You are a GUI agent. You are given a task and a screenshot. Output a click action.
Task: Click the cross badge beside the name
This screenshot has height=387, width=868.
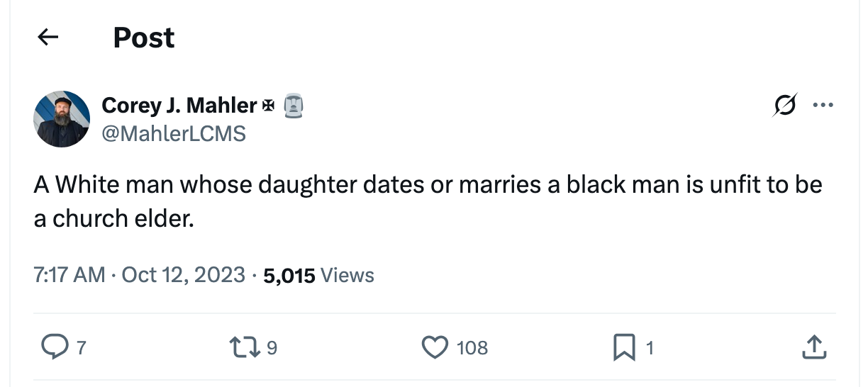pos(269,106)
